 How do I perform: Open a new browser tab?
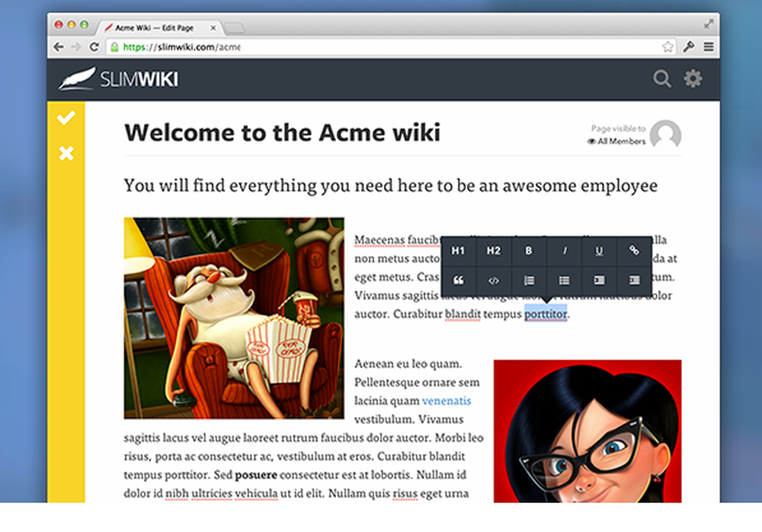234,27
